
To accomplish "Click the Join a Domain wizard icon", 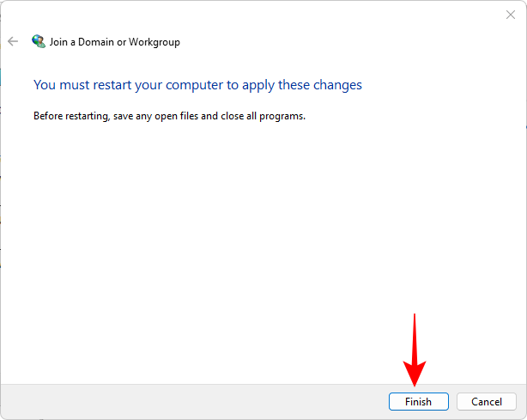I will pos(38,41).
